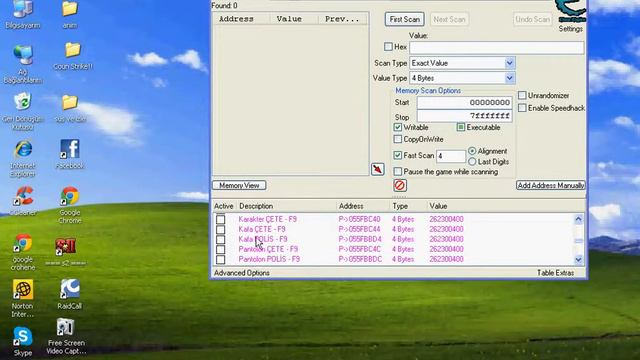This screenshot has height=360, width=640.
Task: Toggle the Fast Scan checkbox
Action: pos(398,155)
